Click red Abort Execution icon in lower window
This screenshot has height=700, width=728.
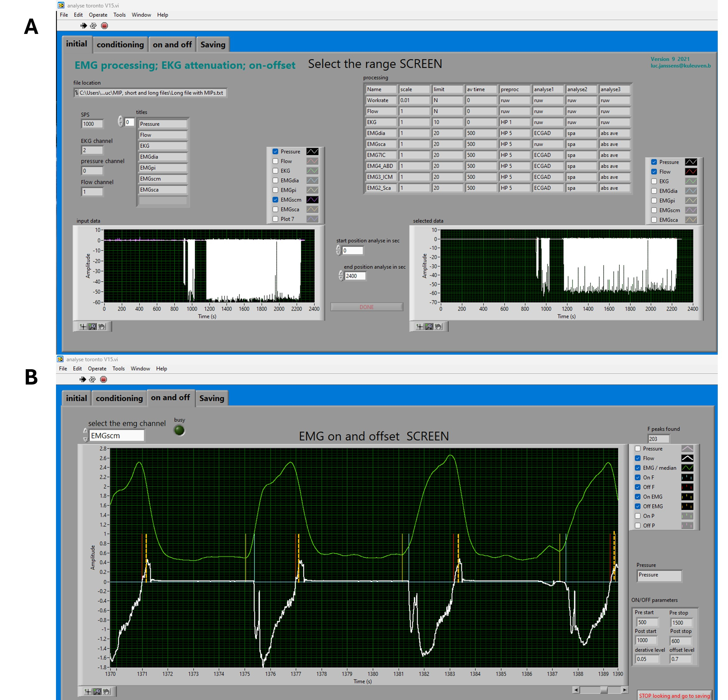click(103, 379)
